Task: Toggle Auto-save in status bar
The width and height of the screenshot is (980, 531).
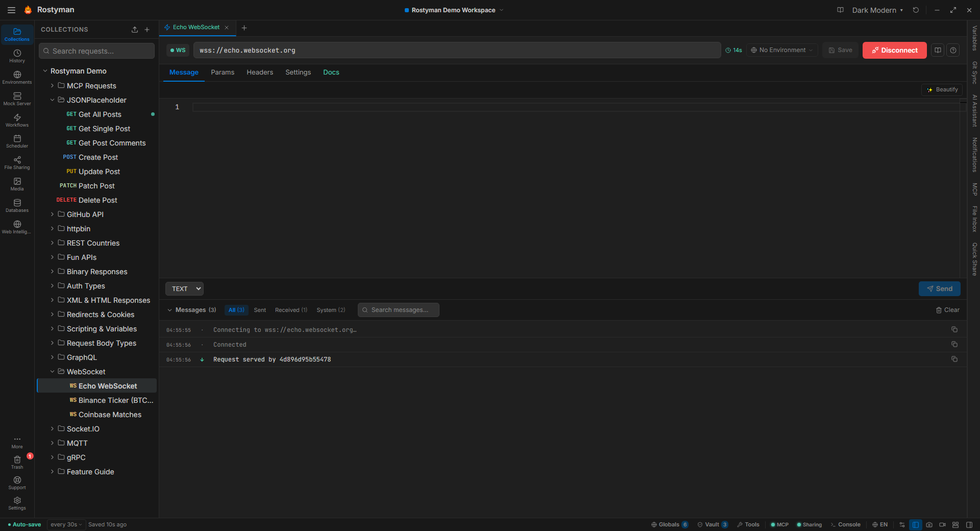Action: (24, 524)
